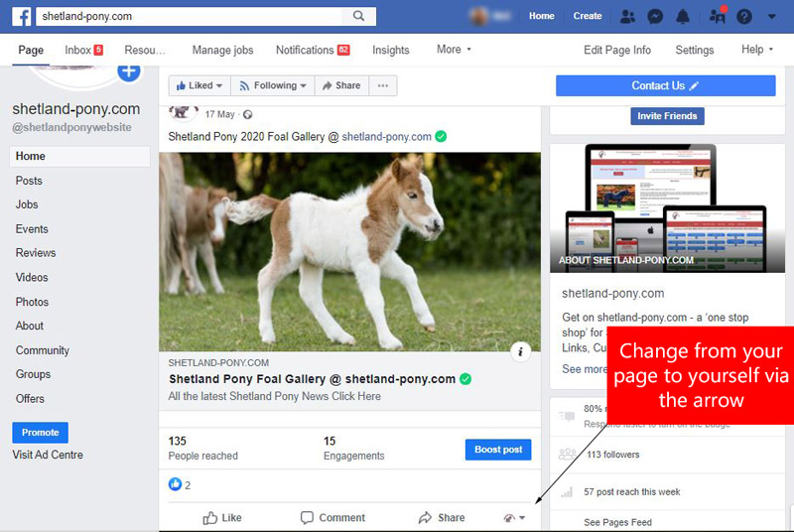Image resolution: width=794 pixels, height=532 pixels.
Task: Click the Facebook search input field
Action: point(190,16)
